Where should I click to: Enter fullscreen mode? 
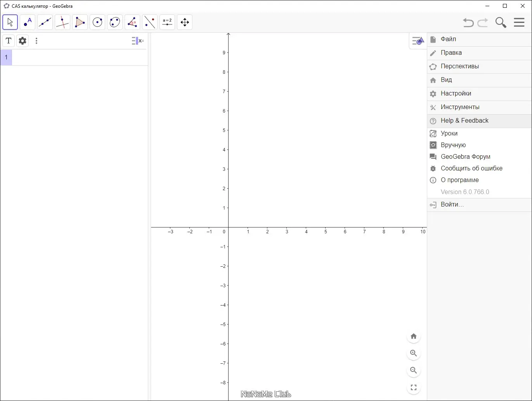414,387
